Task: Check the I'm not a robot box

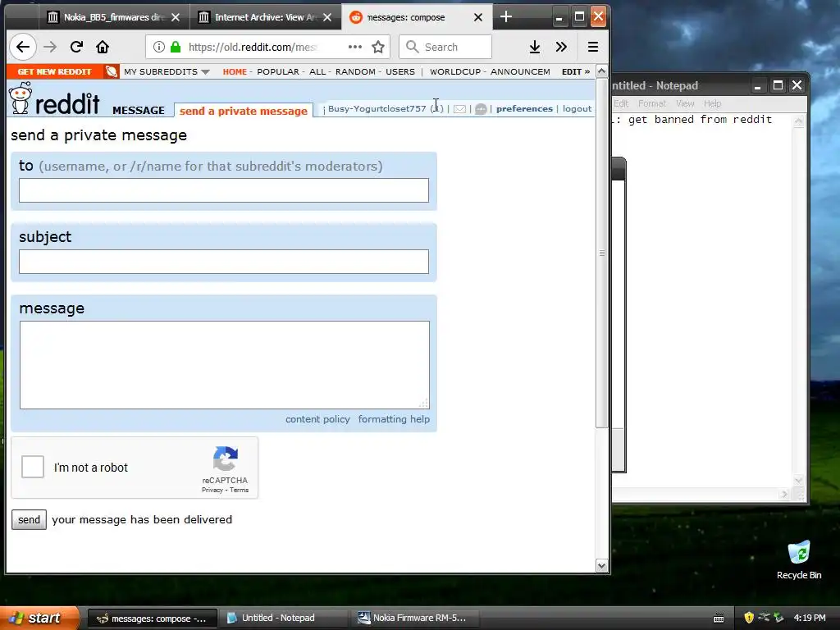Action: 33,467
